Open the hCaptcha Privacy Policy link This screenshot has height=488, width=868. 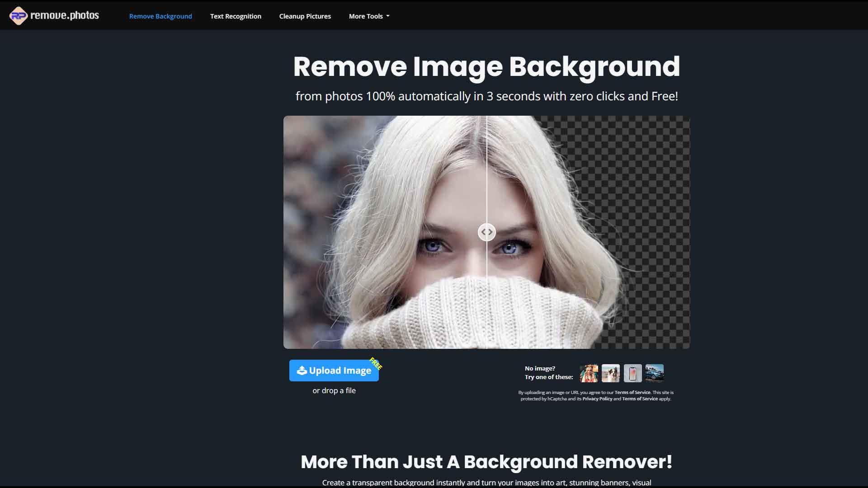597,399
